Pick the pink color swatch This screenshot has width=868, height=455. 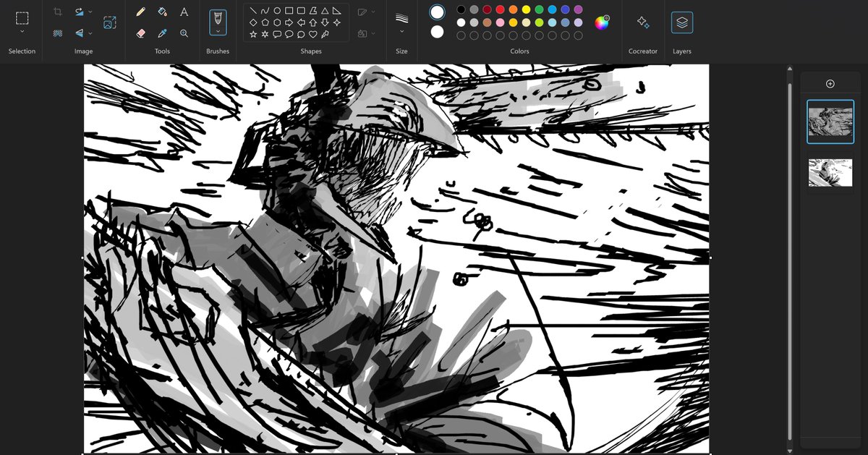click(500, 22)
